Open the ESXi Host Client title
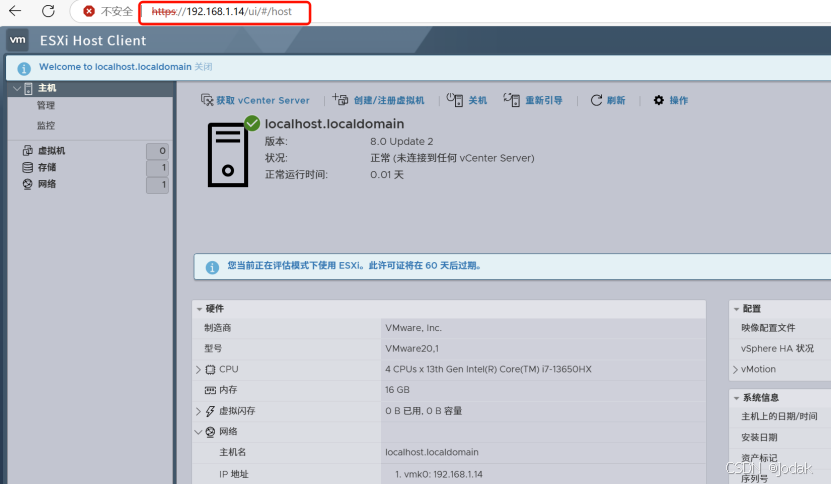Image resolution: width=831 pixels, height=484 pixels. [x=93, y=41]
